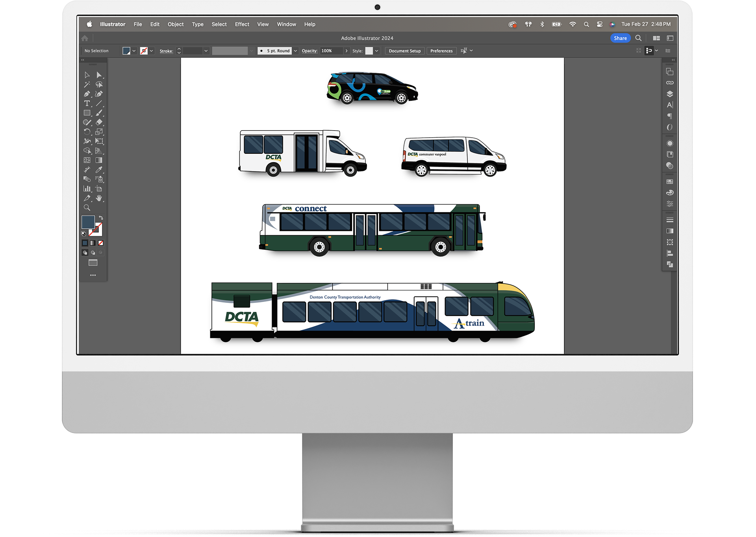Click the Fill color box in toolbar
The width and height of the screenshot is (756, 537).
88,222
